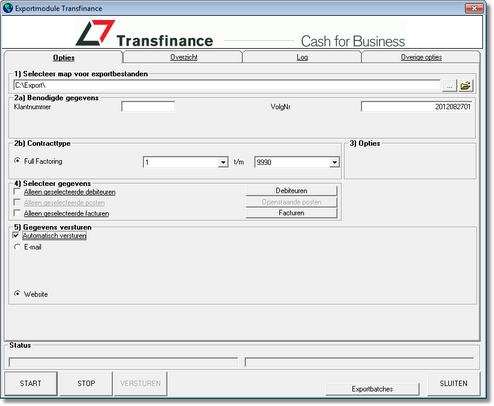Image resolution: width=494 pixels, height=406 pixels.
Task: Click the SLUITEN button
Action: click(x=454, y=383)
